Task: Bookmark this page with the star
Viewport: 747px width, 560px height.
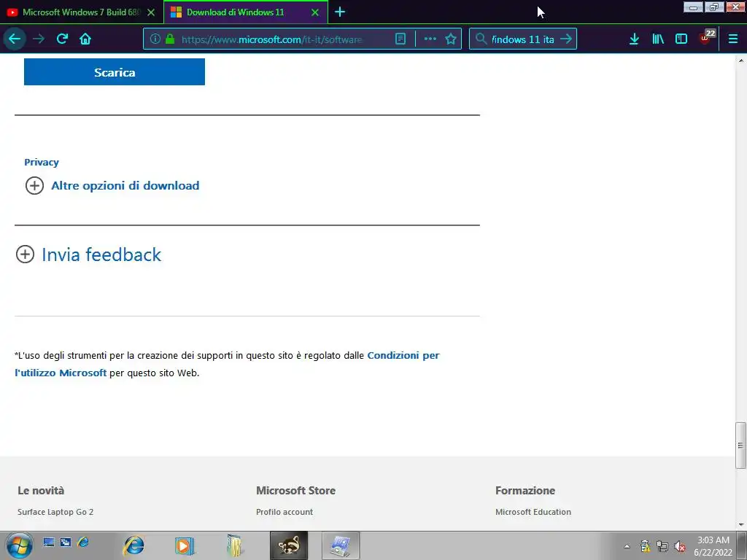Action: (x=451, y=39)
